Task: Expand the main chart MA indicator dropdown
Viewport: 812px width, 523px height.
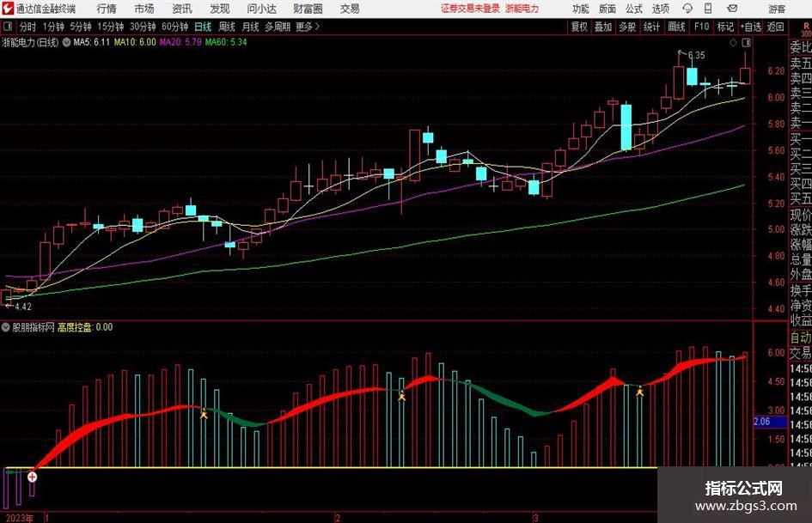Action: tap(66, 42)
